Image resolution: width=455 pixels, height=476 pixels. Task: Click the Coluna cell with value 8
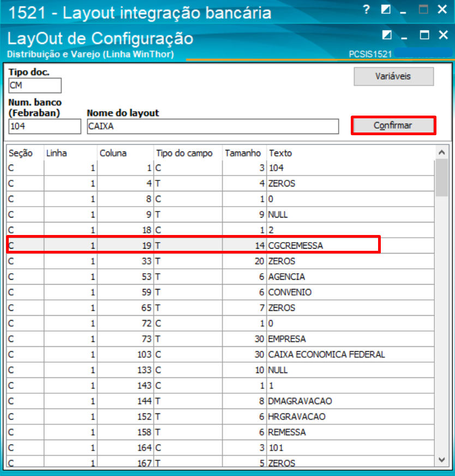125,199
